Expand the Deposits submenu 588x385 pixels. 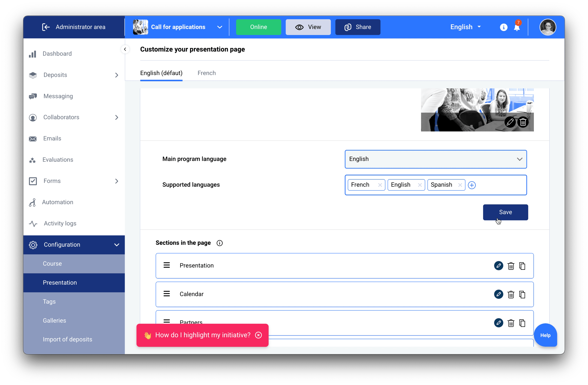tap(117, 75)
